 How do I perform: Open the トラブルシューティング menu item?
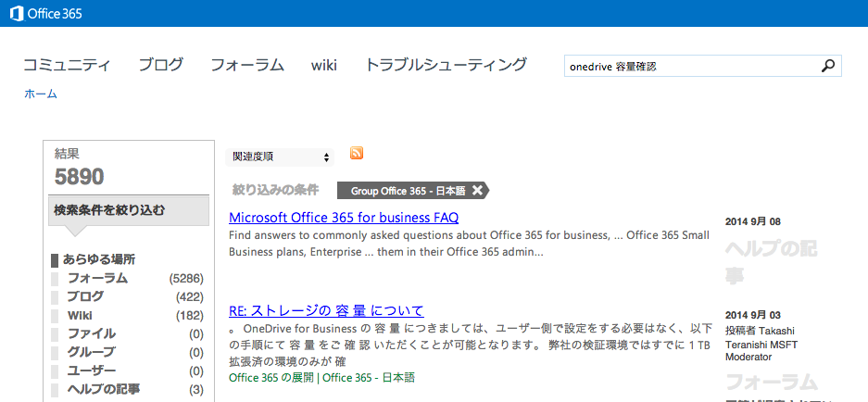click(x=446, y=65)
